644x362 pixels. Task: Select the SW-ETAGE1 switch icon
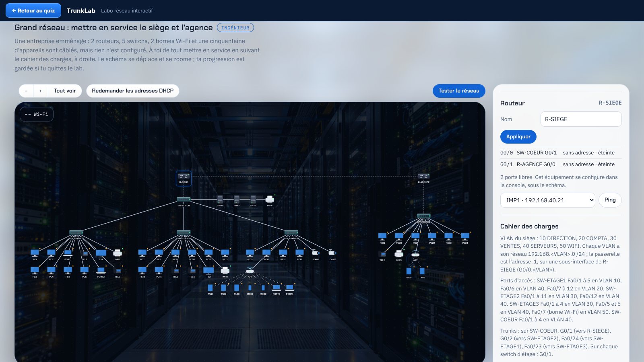click(76, 232)
